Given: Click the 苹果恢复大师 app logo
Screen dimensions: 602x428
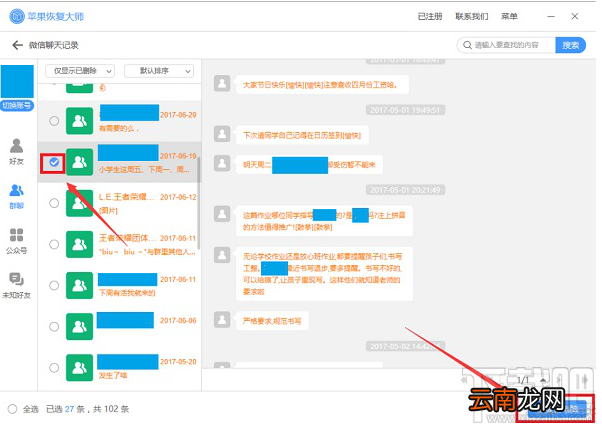Looking at the screenshot, I should pos(17,16).
